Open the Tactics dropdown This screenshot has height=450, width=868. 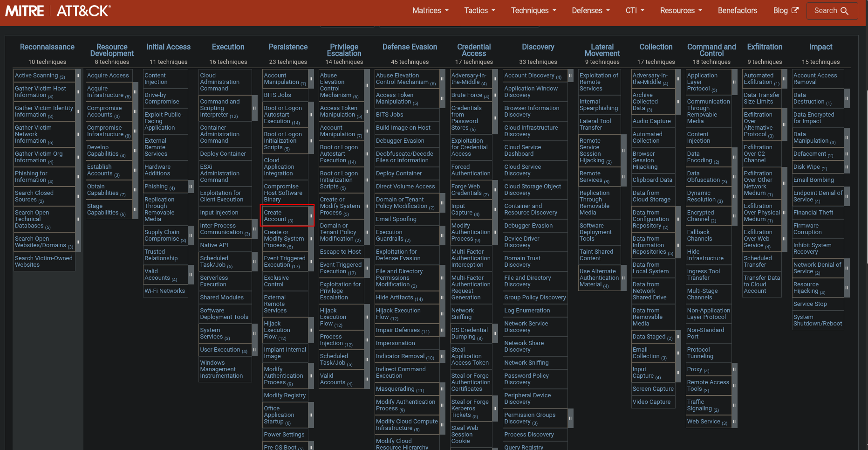(476, 10)
